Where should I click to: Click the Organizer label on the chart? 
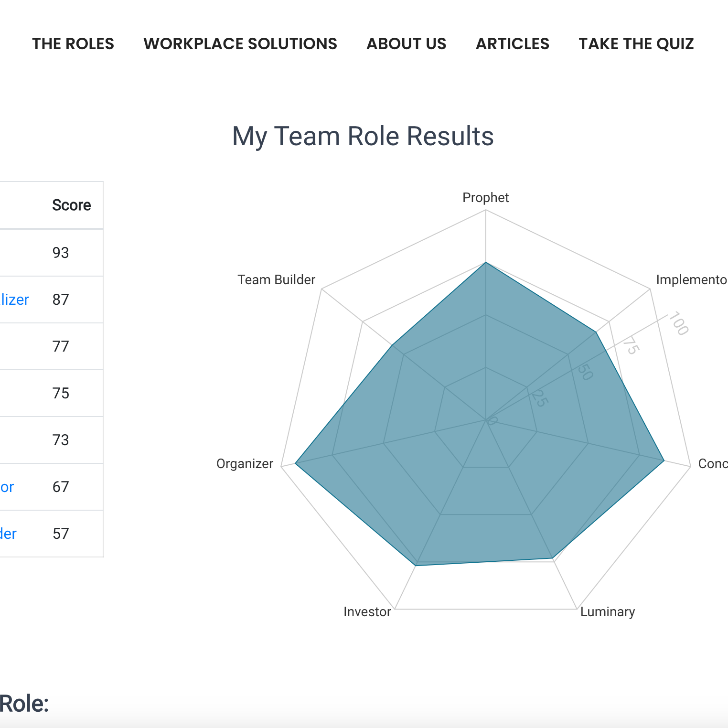[245, 464]
